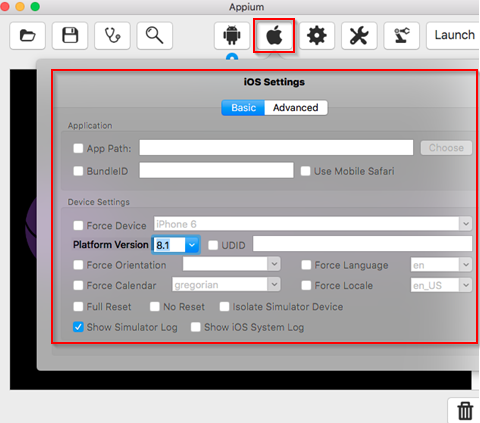This screenshot has width=480, height=423.
Task: Switch to the Advanced tab
Action: (x=296, y=108)
